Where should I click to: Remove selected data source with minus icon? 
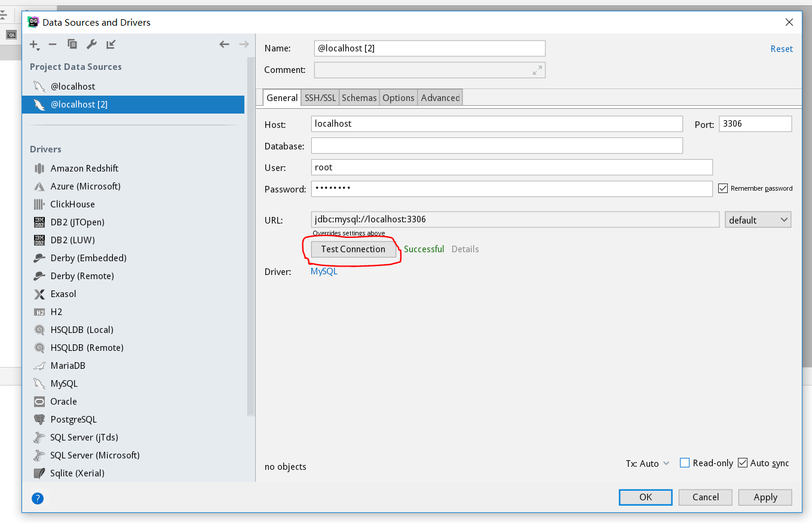[x=53, y=44]
